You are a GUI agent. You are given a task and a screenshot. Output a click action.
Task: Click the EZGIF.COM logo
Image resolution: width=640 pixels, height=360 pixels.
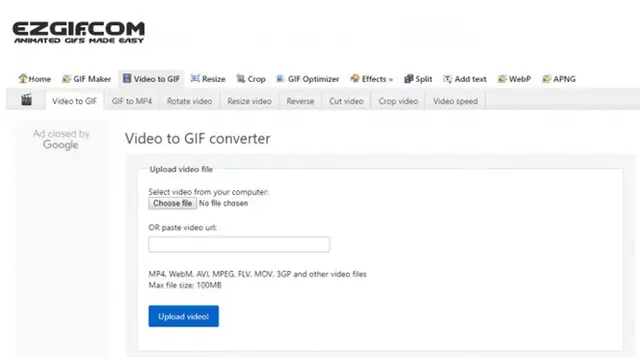coord(78,33)
